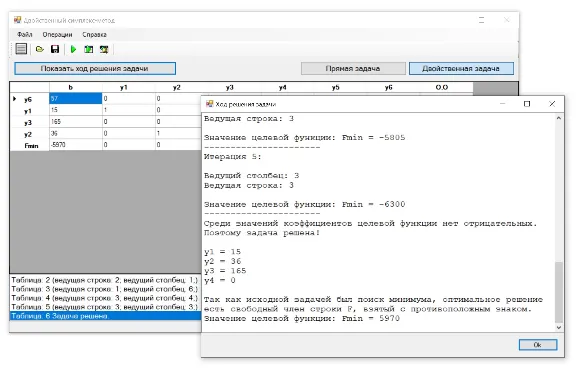
Task: Click Показать ход решения задачи button
Action: point(95,68)
